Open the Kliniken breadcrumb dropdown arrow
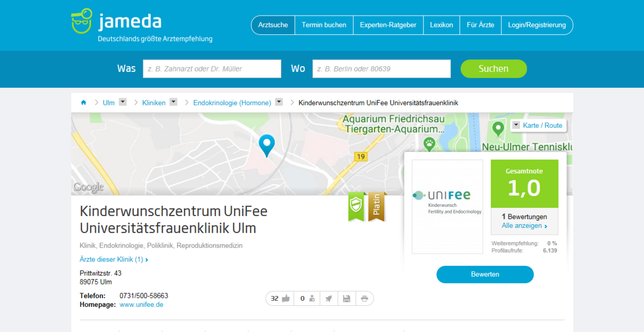Image resolution: width=644 pixels, height=332 pixels. (173, 102)
